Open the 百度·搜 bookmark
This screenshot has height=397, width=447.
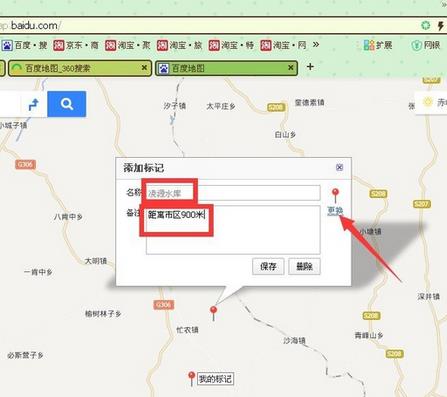tap(25, 45)
